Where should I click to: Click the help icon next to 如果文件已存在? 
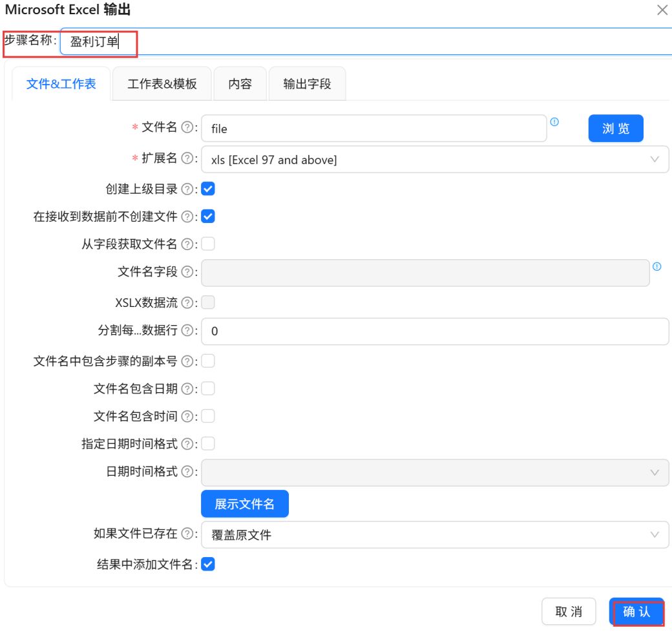187,533
